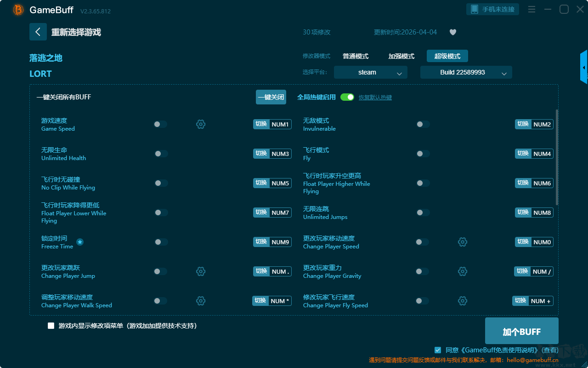588x368 pixels.
Task: Open the steam platform dropdown
Action: (x=371, y=72)
